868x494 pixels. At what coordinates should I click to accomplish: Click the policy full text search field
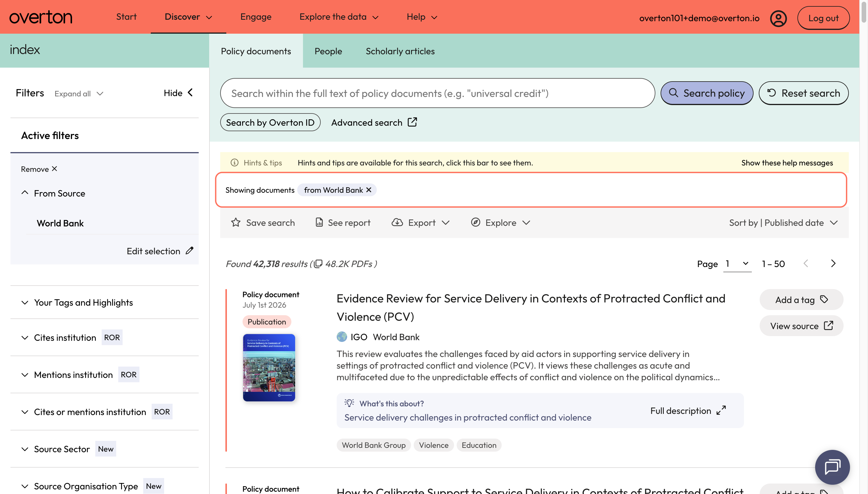click(x=437, y=93)
